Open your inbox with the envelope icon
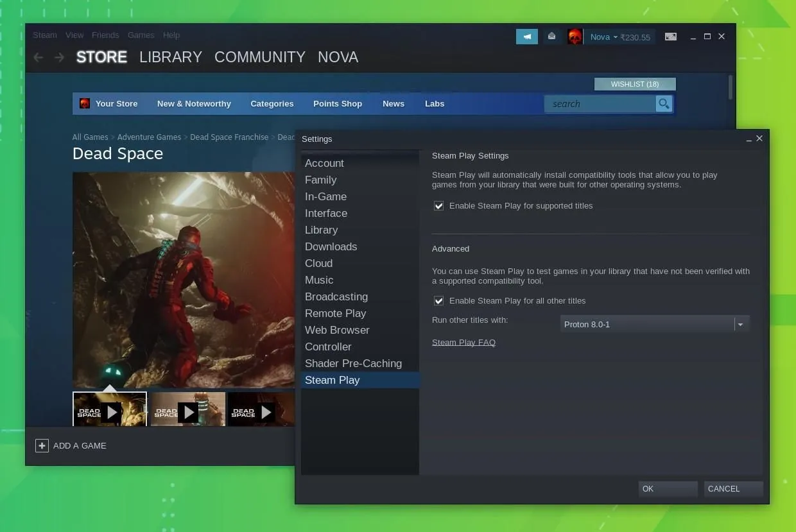This screenshot has height=532, width=796. (x=552, y=37)
